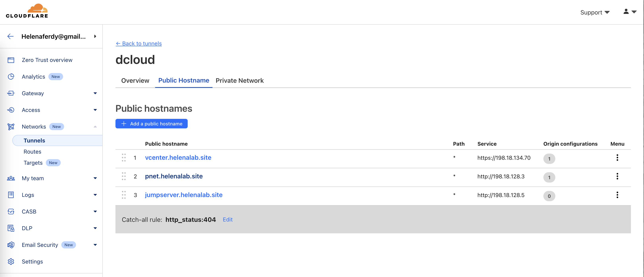Switch to the Private Network tab
The image size is (644, 277).
click(x=239, y=81)
